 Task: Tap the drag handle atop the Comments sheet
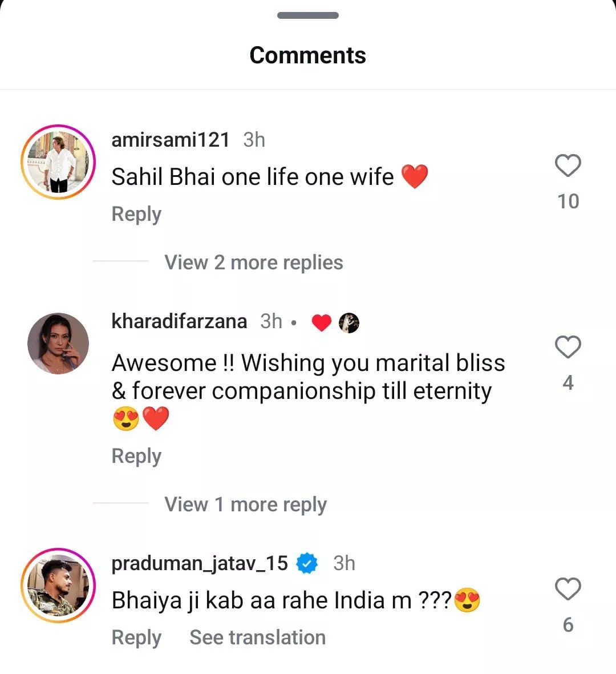pos(308,15)
